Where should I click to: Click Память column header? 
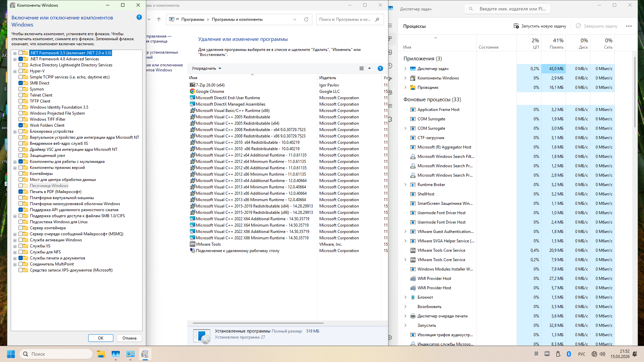pos(556,44)
